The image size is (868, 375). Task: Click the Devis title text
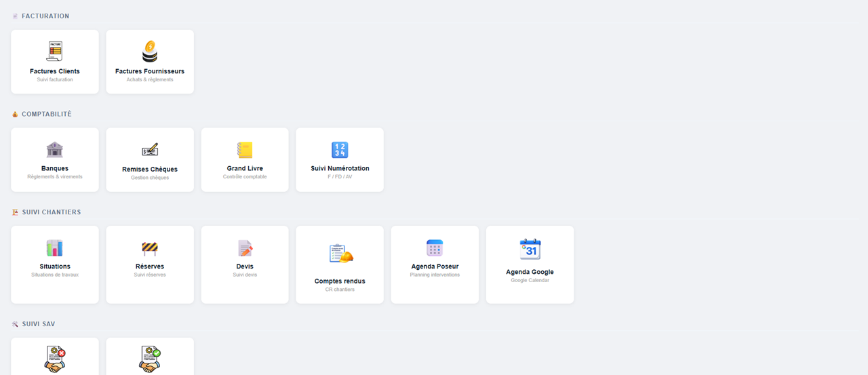[x=245, y=267]
